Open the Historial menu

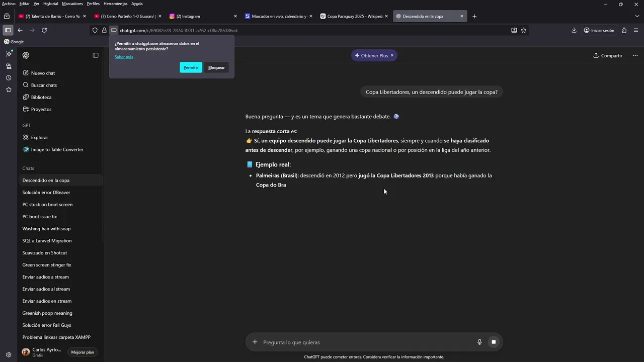coord(50,4)
